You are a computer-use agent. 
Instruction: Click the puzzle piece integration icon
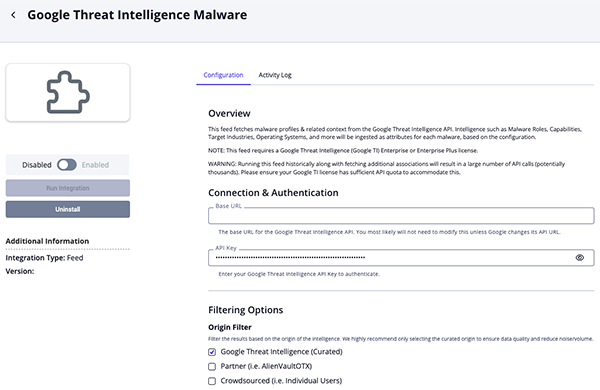point(68,92)
